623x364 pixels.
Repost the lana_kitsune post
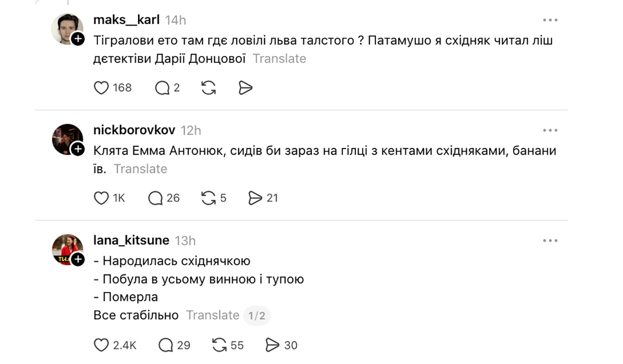click(219, 345)
